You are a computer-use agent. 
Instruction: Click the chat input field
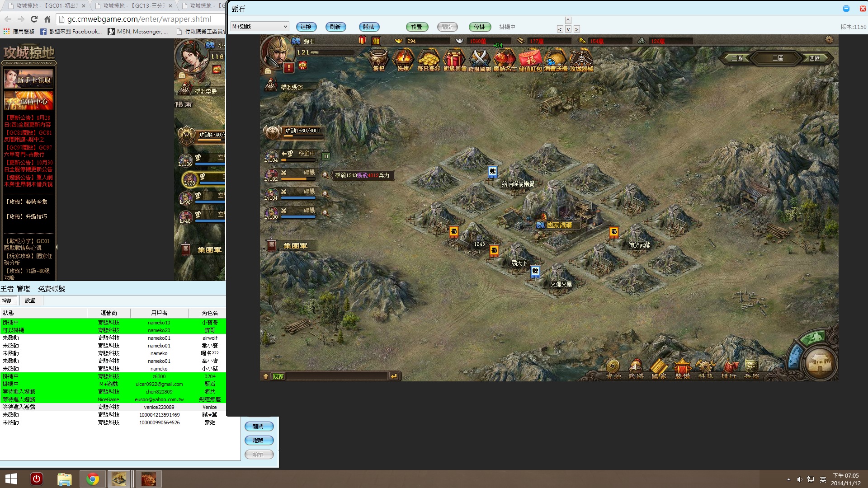[x=337, y=376]
